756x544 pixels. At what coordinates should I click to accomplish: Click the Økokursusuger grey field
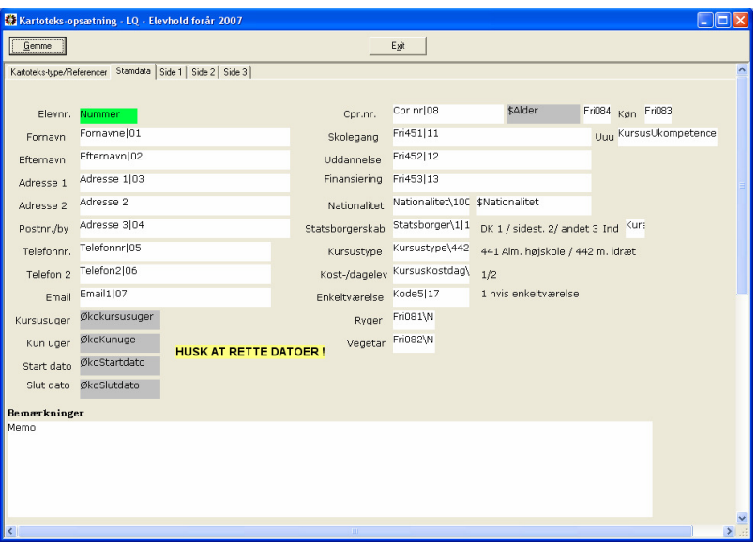(x=120, y=320)
